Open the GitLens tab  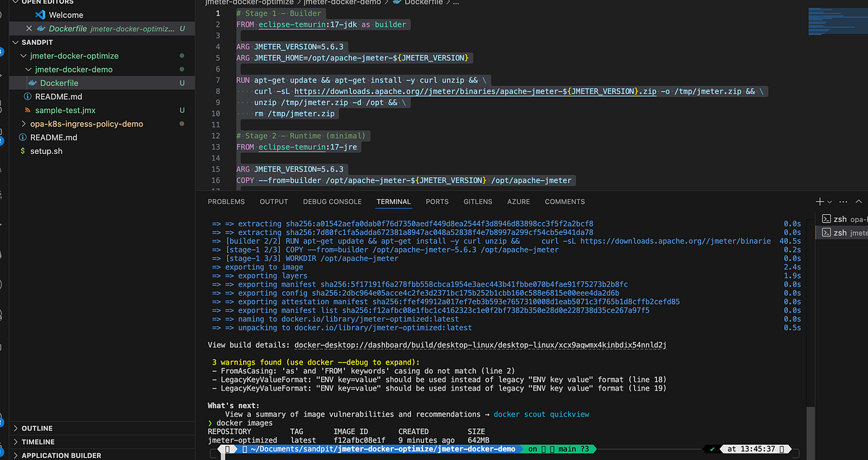click(478, 202)
